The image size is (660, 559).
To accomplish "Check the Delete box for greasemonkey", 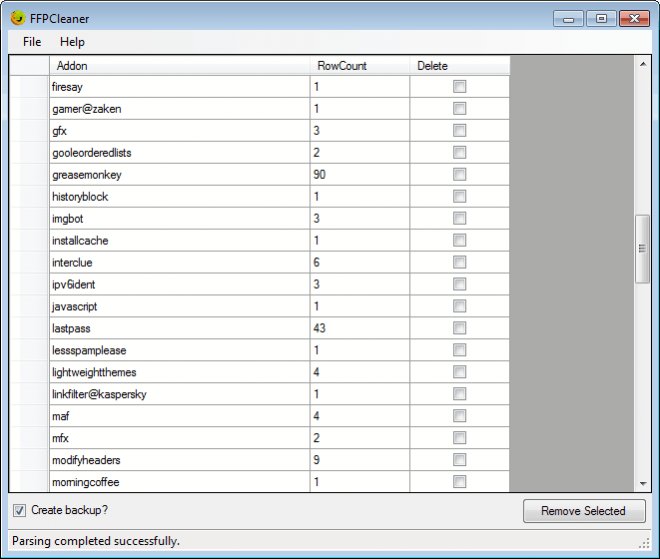I will pos(459,175).
